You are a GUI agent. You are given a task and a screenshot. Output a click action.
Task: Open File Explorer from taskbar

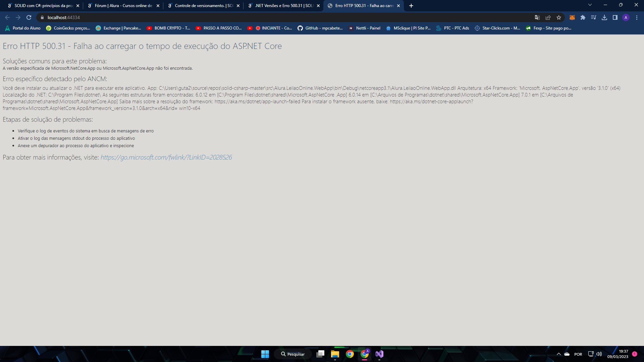coord(335,354)
